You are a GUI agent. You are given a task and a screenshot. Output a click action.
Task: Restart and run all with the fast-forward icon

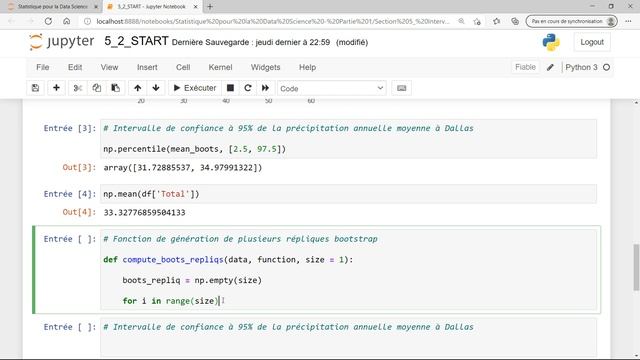coord(265,88)
